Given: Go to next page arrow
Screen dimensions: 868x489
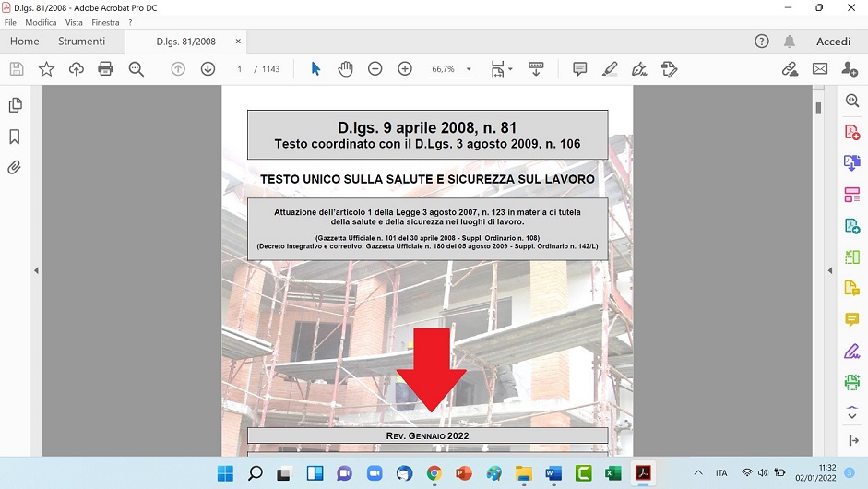Looking at the screenshot, I should (x=208, y=69).
